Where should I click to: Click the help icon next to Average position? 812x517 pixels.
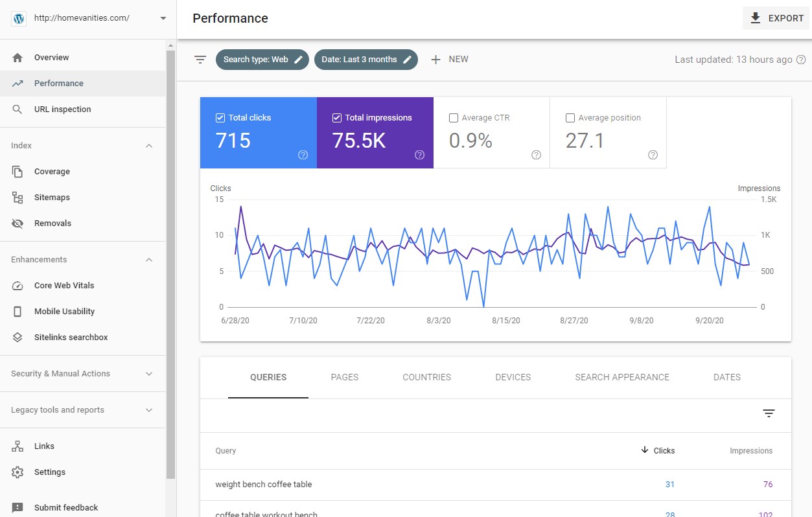[x=653, y=155]
